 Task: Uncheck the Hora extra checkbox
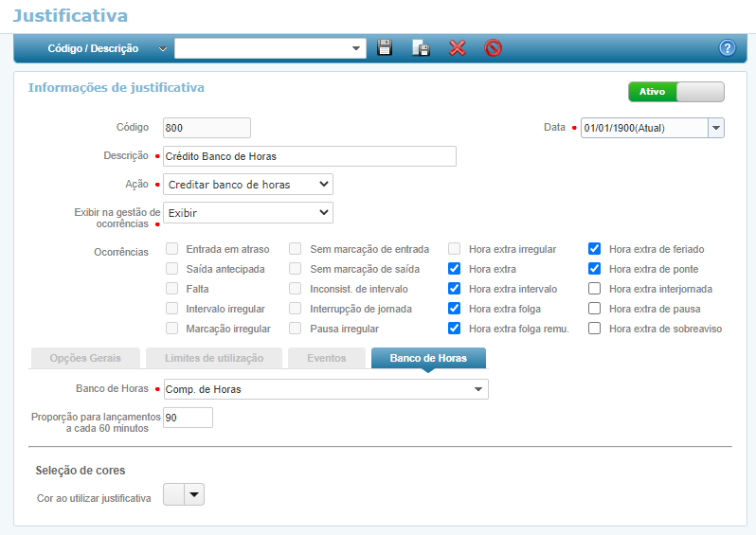tap(455, 269)
